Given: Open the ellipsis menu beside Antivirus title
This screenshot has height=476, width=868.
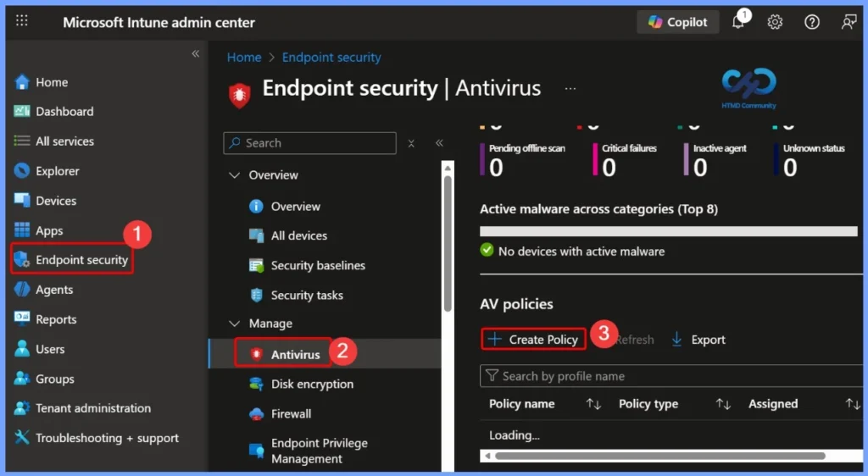Looking at the screenshot, I should click(x=570, y=88).
